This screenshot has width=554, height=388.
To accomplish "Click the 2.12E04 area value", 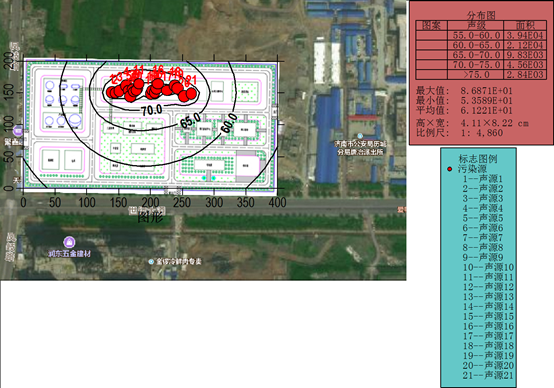I will click(525, 45).
